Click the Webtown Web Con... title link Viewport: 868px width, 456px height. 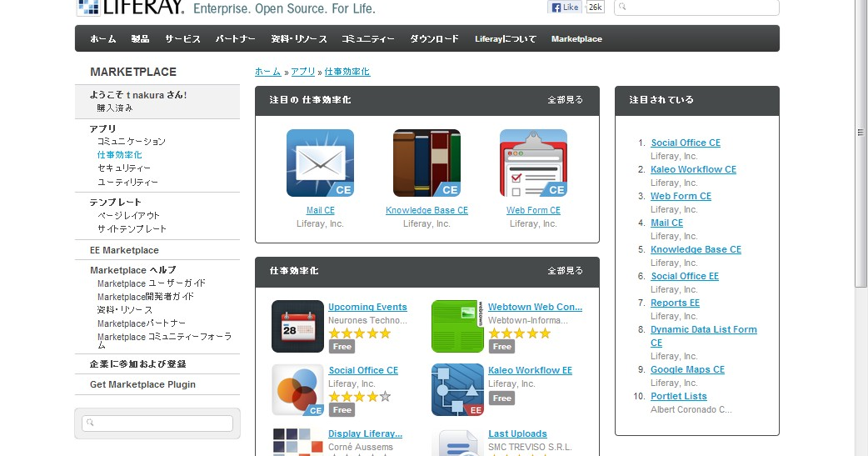click(x=536, y=307)
